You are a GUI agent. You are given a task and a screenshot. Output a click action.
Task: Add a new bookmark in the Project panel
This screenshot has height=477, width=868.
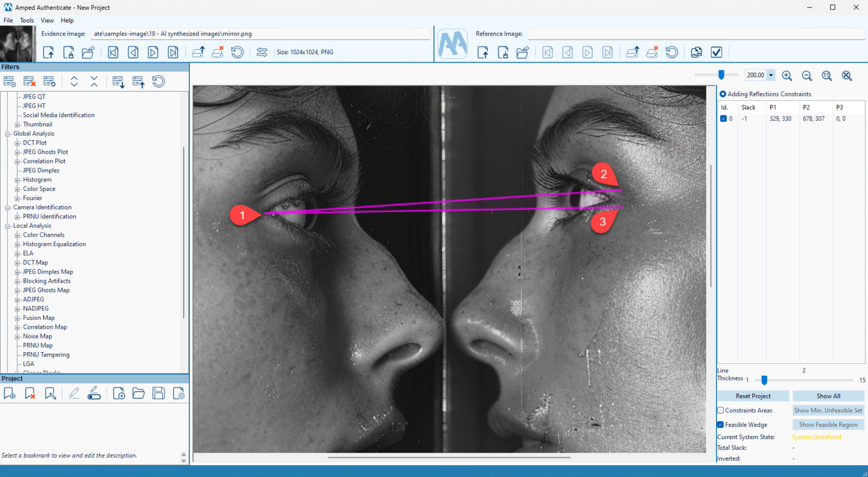[x=9, y=393]
